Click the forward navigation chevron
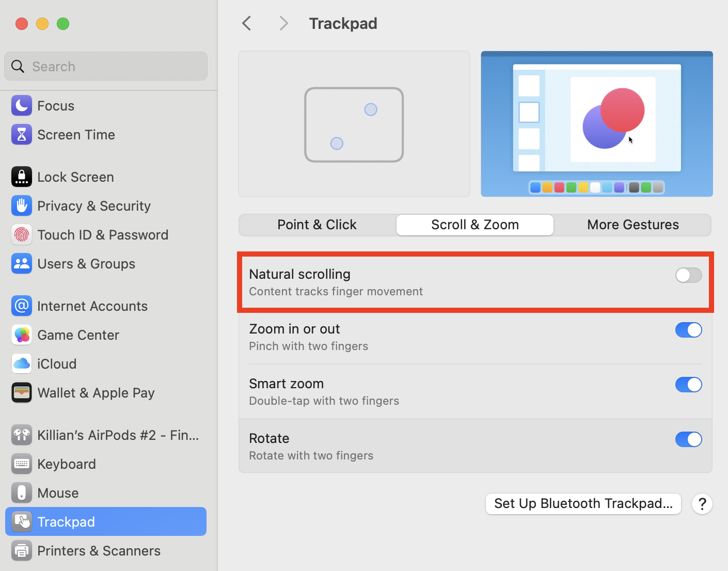 [283, 23]
